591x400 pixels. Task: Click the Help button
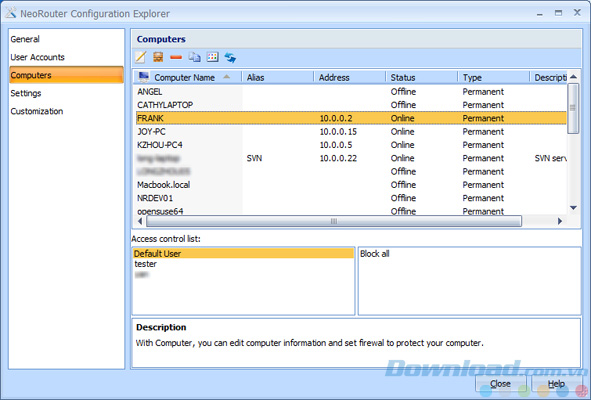tap(556, 384)
